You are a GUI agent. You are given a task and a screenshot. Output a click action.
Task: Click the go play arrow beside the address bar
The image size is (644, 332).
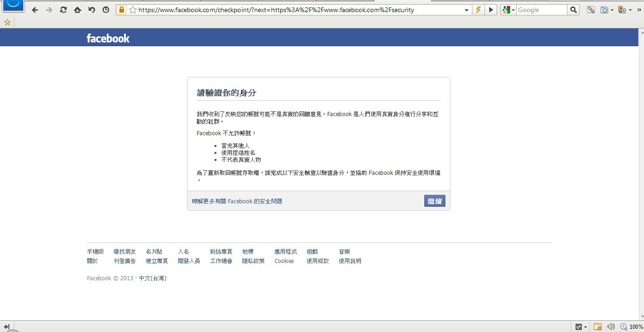[491, 10]
